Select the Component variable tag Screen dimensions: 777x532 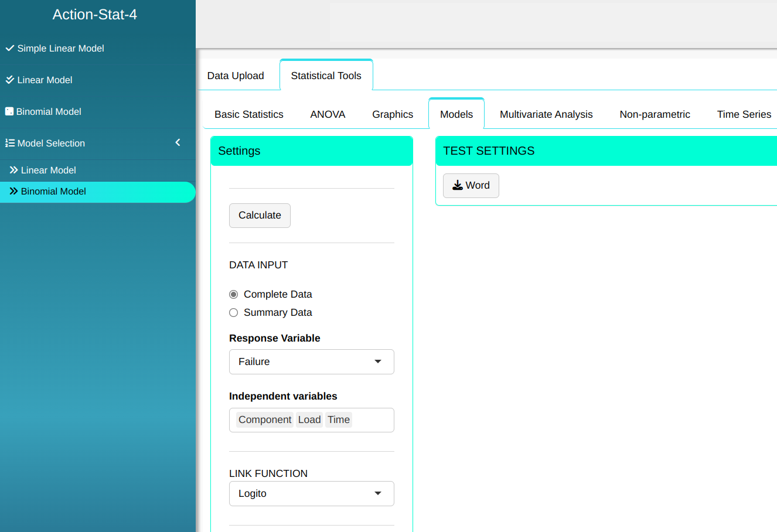pyautogui.click(x=265, y=420)
